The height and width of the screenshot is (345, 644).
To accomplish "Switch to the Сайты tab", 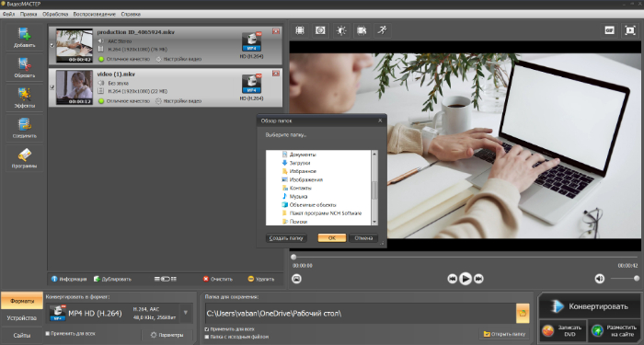I will pos(22,335).
